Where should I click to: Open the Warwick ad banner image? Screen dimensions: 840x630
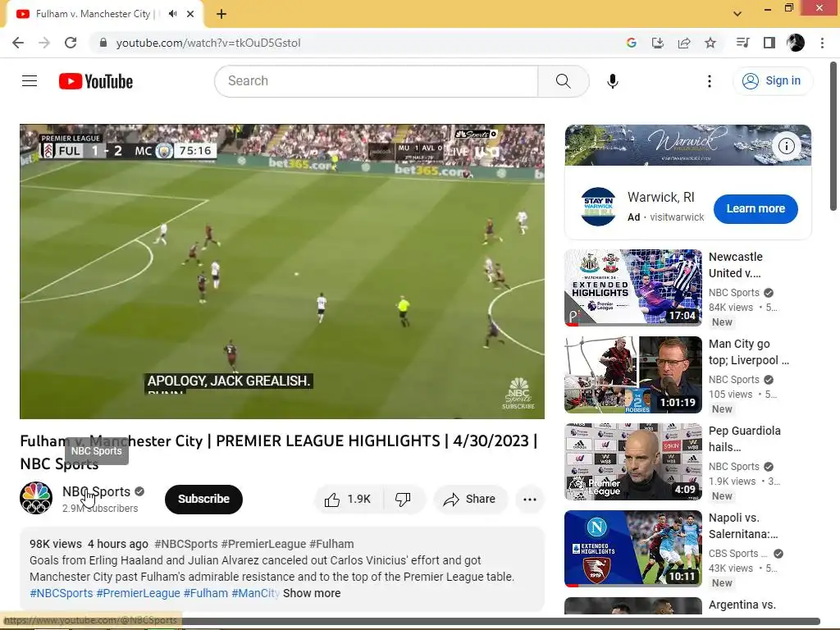pyautogui.click(x=688, y=144)
